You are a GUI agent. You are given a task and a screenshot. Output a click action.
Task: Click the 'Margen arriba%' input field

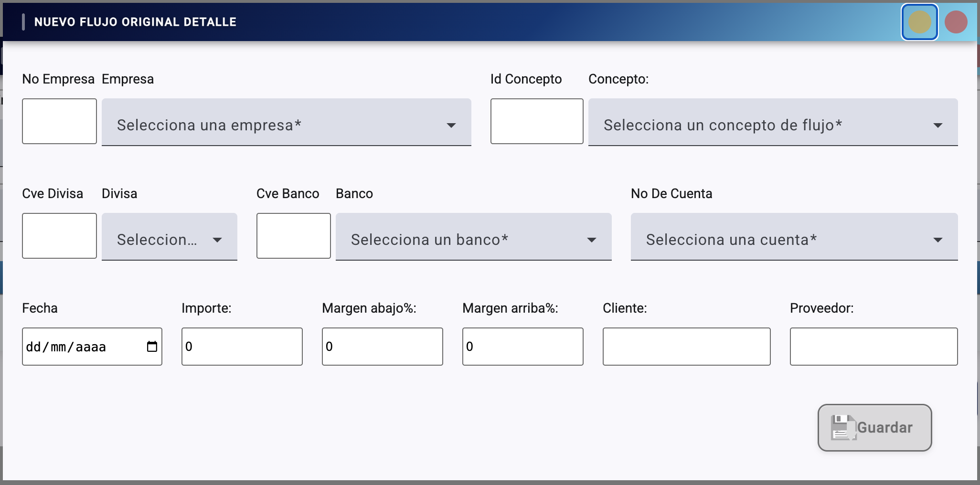(x=522, y=347)
